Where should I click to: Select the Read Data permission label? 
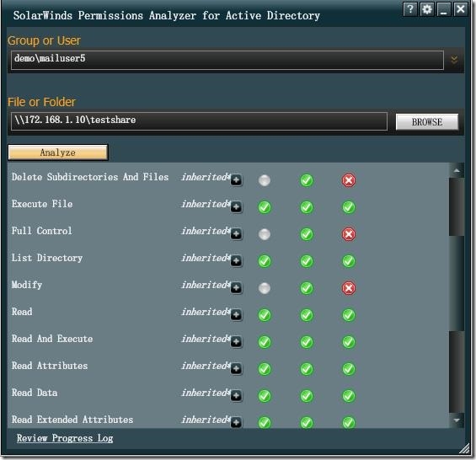tap(35, 393)
